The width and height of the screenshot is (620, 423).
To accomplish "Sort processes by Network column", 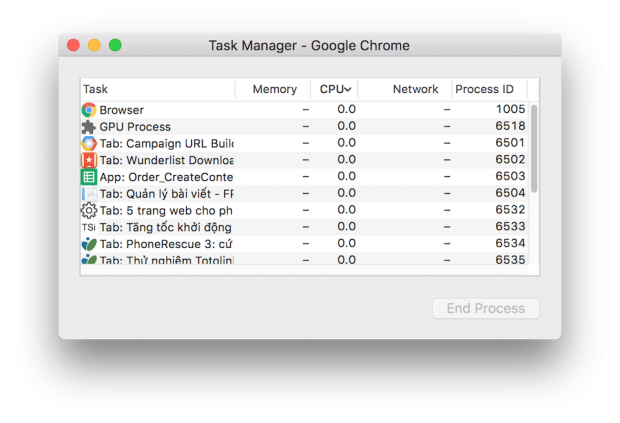I will (415, 89).
